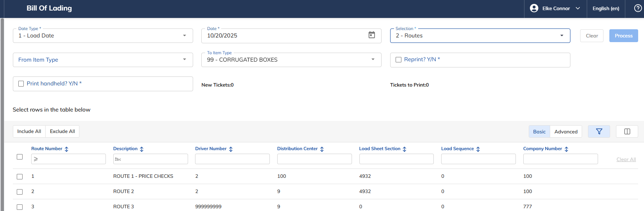Click distribution center cell 100 in first row

[282, 176]
